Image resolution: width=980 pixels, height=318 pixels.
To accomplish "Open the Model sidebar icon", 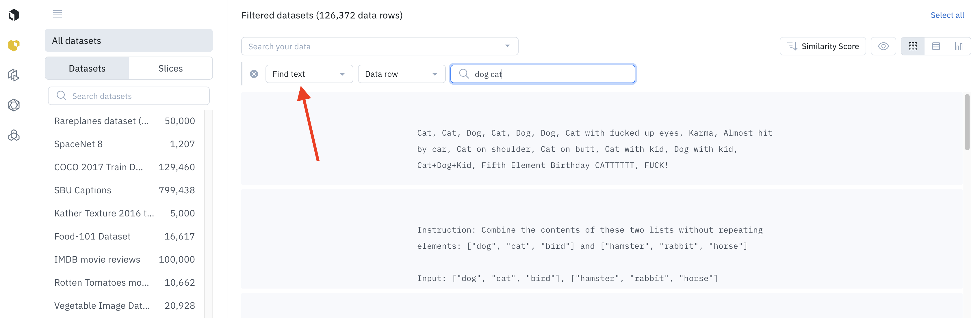I will click(14, 105).
